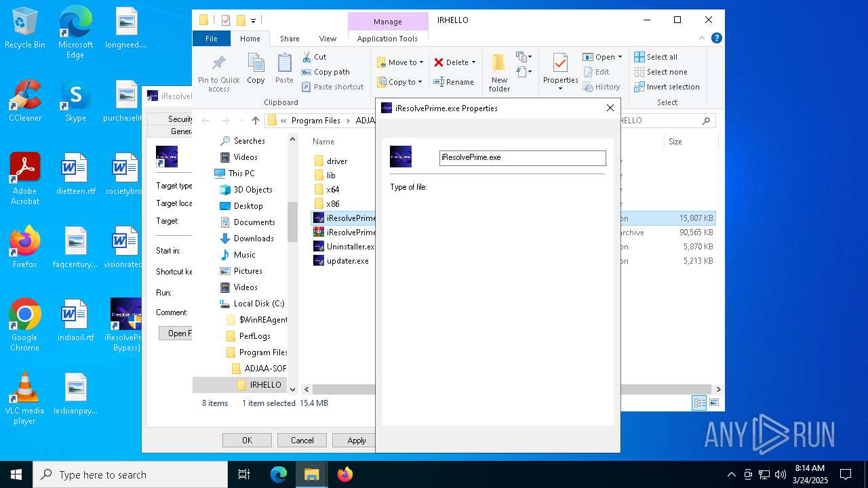The height and width of the screenshot is (488, 868).
Task: Open the Move to dropdown
Action: coord(400,62)
